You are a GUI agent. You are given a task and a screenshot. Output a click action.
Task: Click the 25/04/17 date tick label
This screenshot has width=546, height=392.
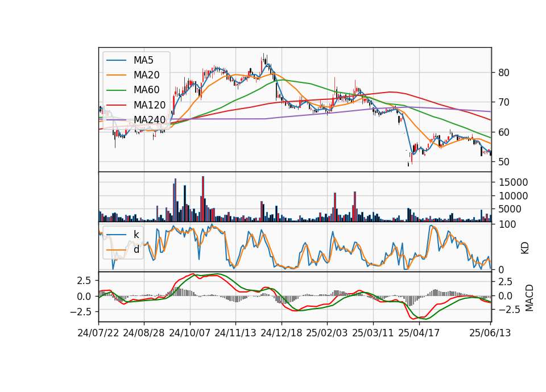419,333
